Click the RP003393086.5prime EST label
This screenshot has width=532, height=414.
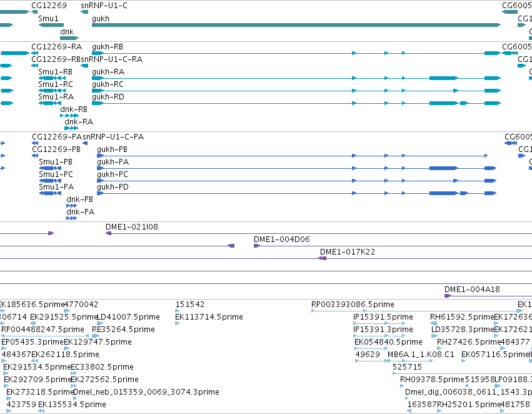353,305
